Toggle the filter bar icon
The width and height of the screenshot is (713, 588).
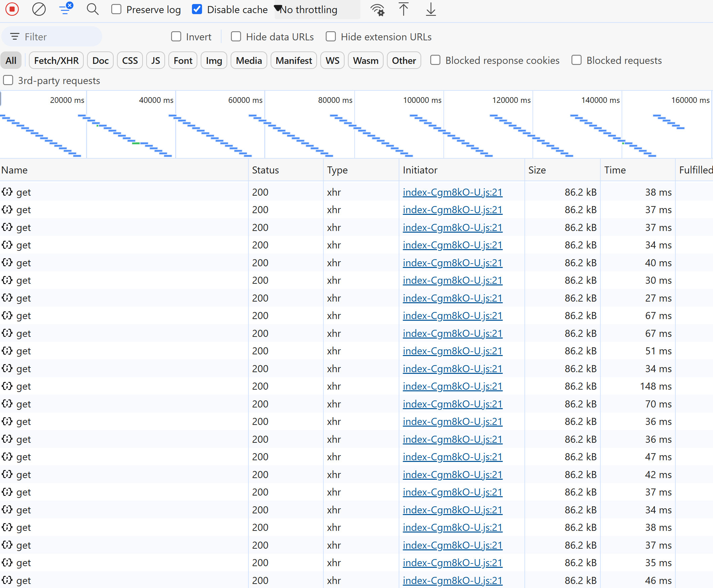pyautogui.click(x=65, y=9)
